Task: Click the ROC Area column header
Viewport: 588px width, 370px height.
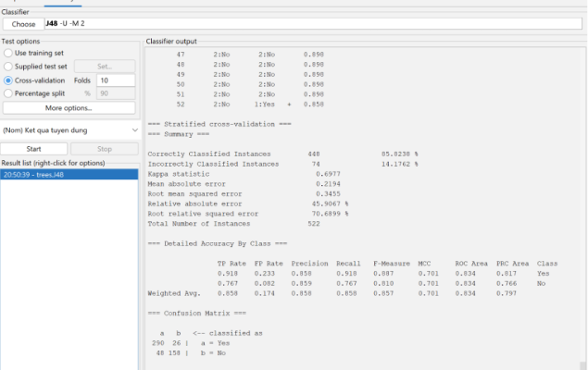Action: (x=471, y=264)
